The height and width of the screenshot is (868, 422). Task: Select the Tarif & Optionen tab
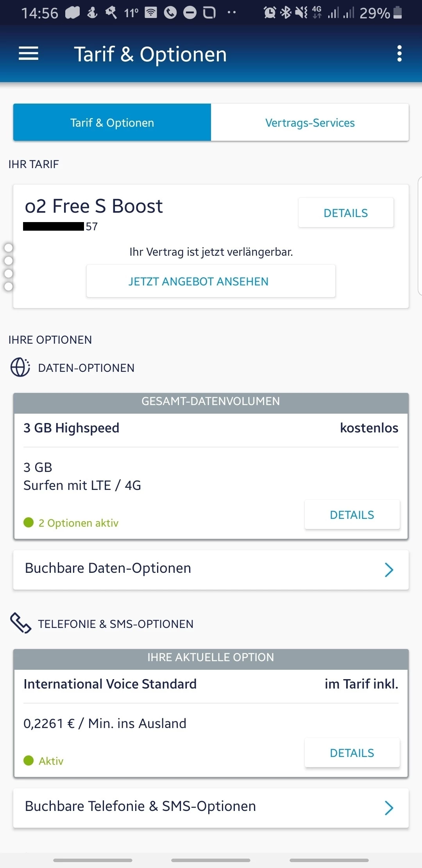coord(112,122)
